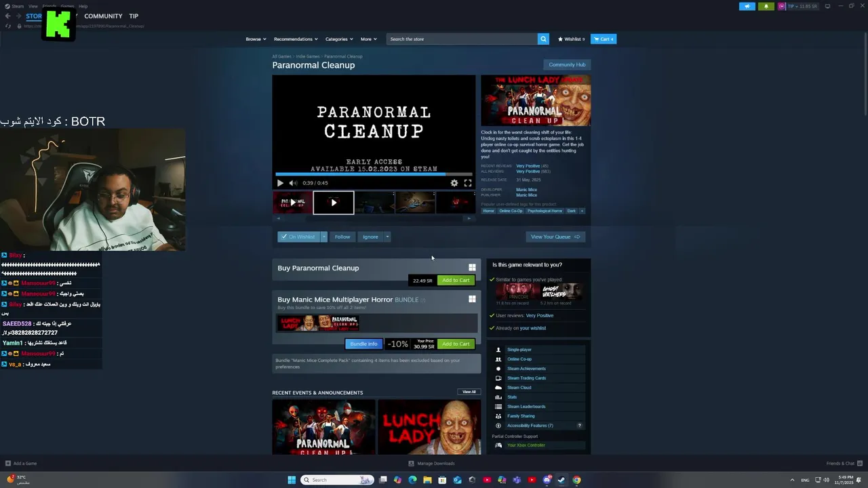This screenshot has height=488, width=868.
Task: Open Discord from the taskbar
Action: (547, 480)
